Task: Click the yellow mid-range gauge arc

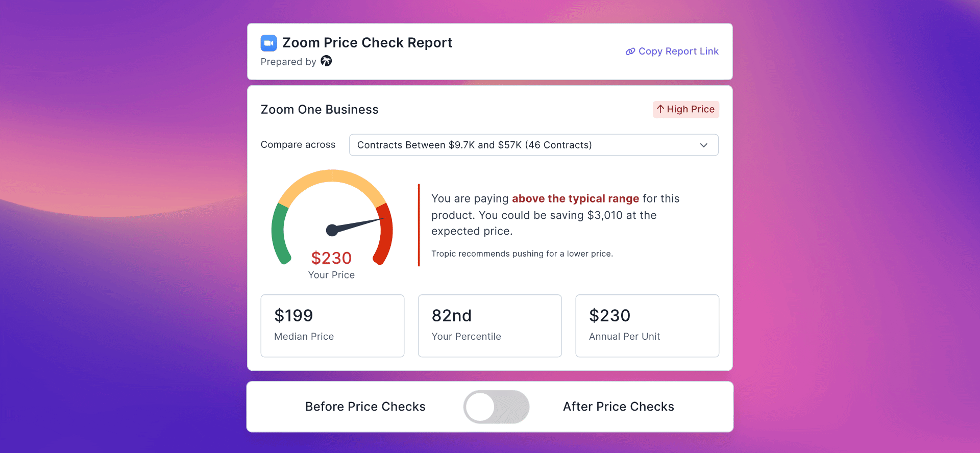Action: click(x=332, y=177)
